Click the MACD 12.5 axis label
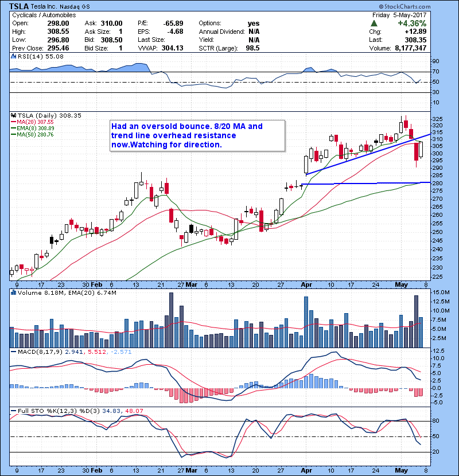Viewport: 459px width, 476px height. coord(438,350)
